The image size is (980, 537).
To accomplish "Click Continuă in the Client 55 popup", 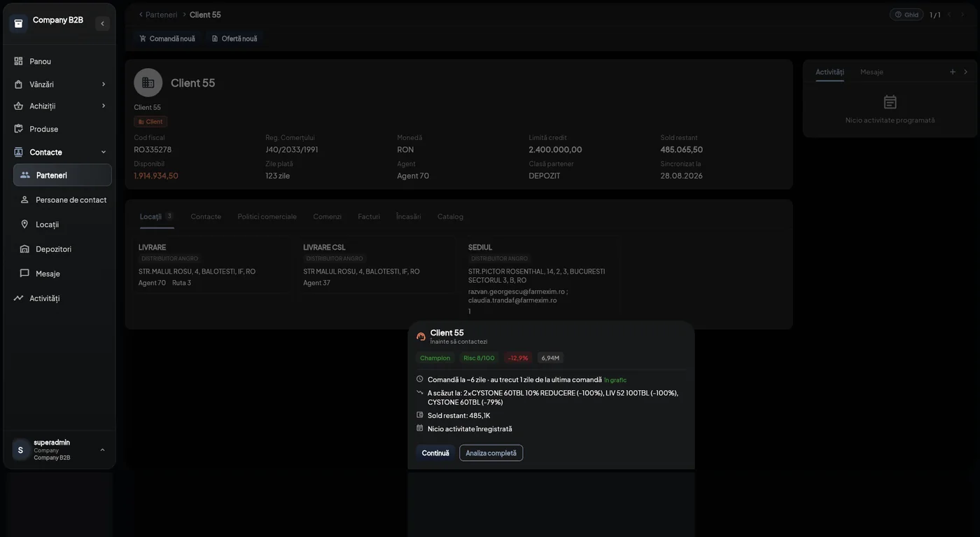I will tap(435, 453).
